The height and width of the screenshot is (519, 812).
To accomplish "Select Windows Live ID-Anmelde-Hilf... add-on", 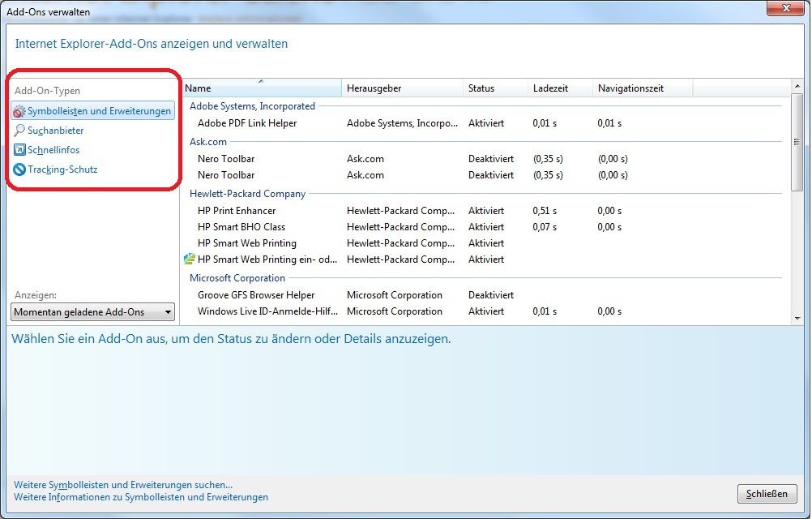I will pos(267,311).
